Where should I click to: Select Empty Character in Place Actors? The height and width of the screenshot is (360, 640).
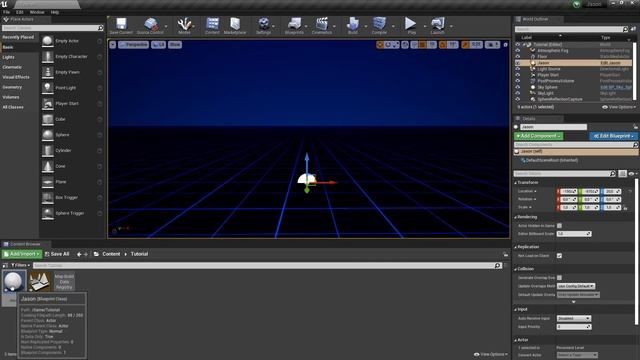[x=72, y=57]
